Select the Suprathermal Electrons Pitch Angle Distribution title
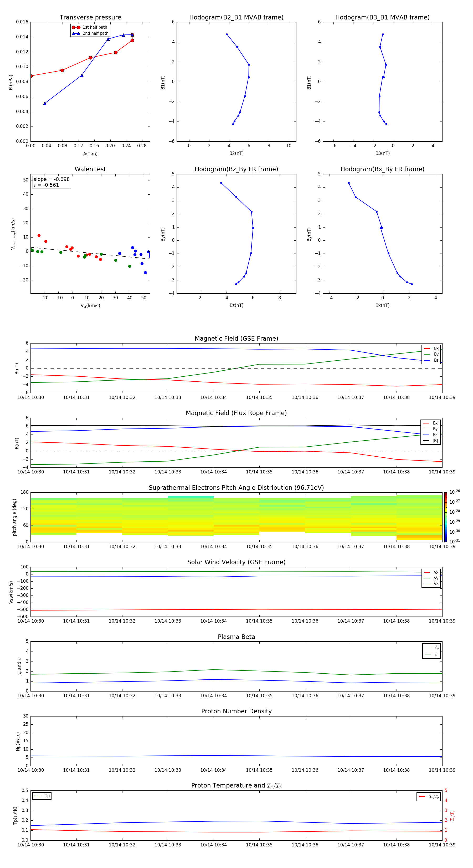This screenshot has height=868, width=473. click(236, 488)
